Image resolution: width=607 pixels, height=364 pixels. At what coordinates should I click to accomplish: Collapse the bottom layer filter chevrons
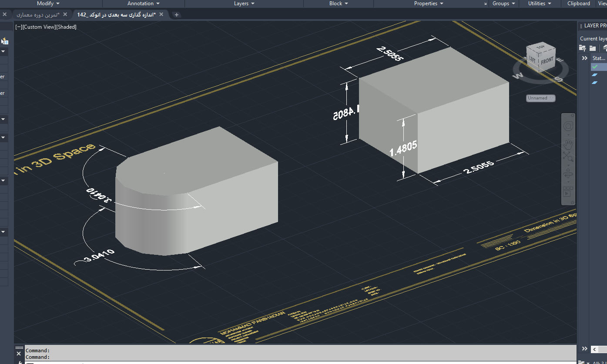pyautogui.click(x=584, y=349)
